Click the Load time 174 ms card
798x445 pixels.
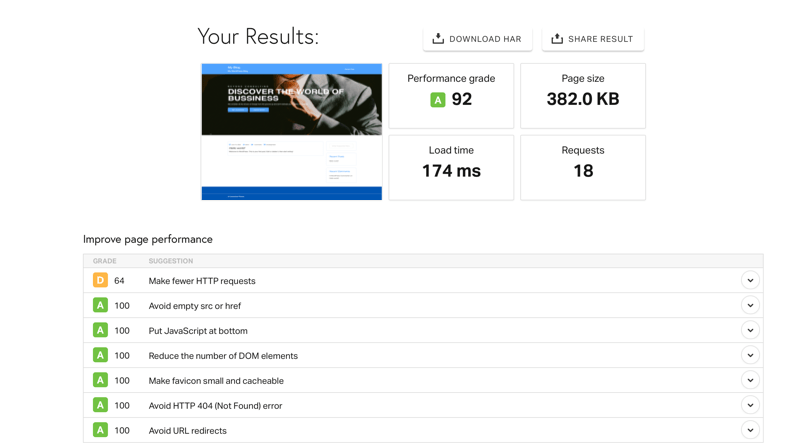coord(451,168)
